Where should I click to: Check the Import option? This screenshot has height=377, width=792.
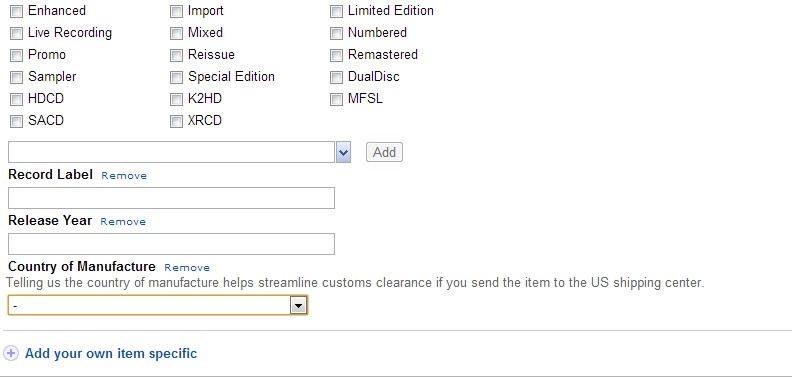point(176,12)
